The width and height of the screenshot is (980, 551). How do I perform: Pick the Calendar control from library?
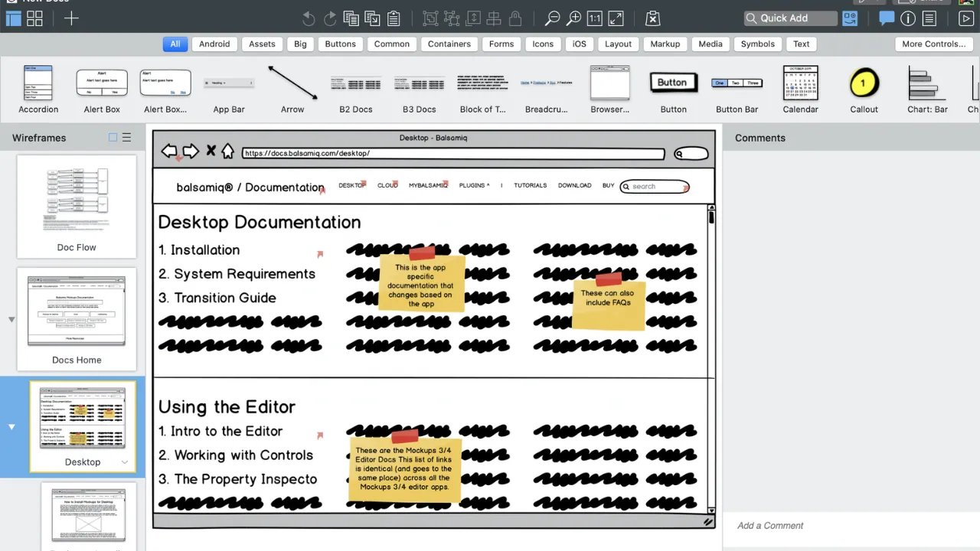[x=801, y=90]
